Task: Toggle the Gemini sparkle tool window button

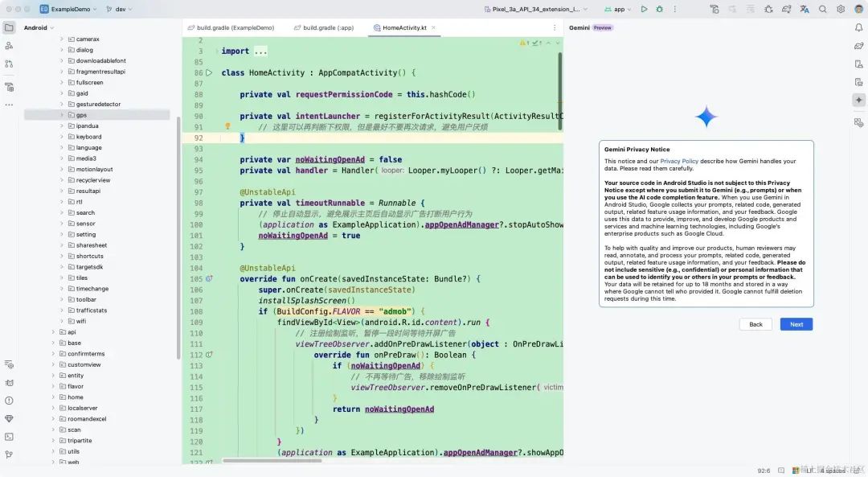Action: pyautogui.click(x=858, y=101)
